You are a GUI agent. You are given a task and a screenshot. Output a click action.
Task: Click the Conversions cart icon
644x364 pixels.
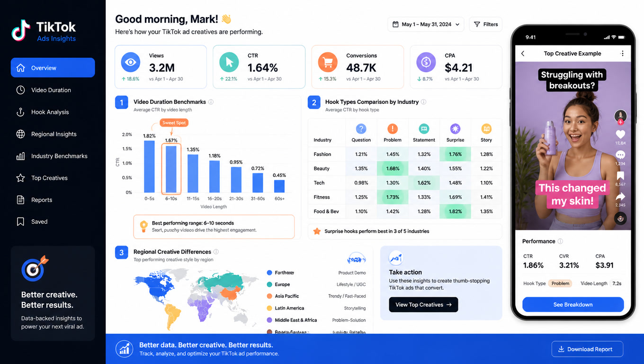pos(328,62)
